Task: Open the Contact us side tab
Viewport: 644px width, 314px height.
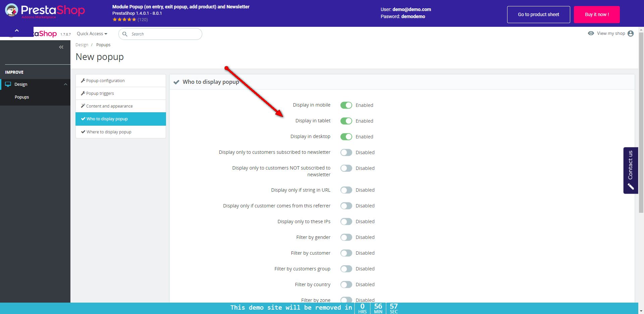Action: pyautogui.click(x=631, y=170)
